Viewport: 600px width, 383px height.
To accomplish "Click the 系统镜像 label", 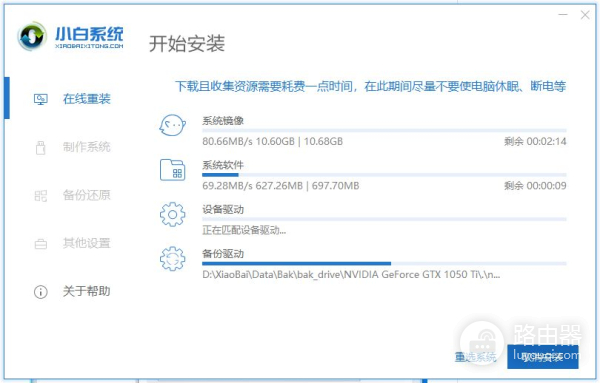I will point(223,121).
